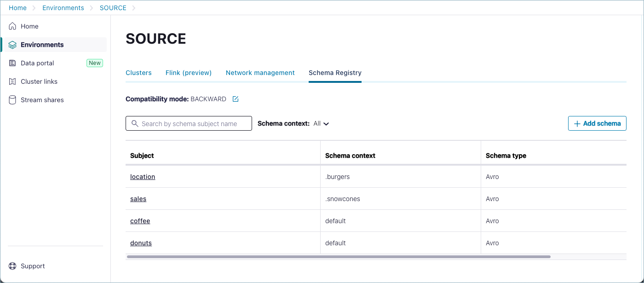This screenshot has height=283, width=644.
Task: Select the Network management tab
Action: (x=260, y=73)
